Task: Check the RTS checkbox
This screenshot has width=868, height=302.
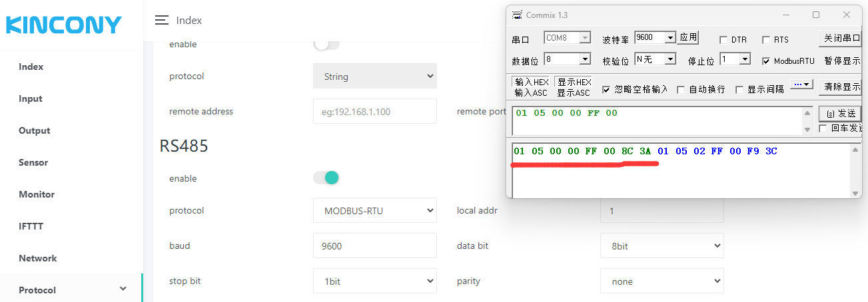Action: 766,40
